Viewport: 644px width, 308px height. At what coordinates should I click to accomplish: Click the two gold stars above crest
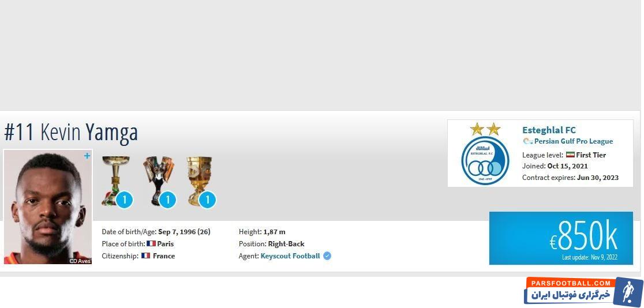coord(485,129)
